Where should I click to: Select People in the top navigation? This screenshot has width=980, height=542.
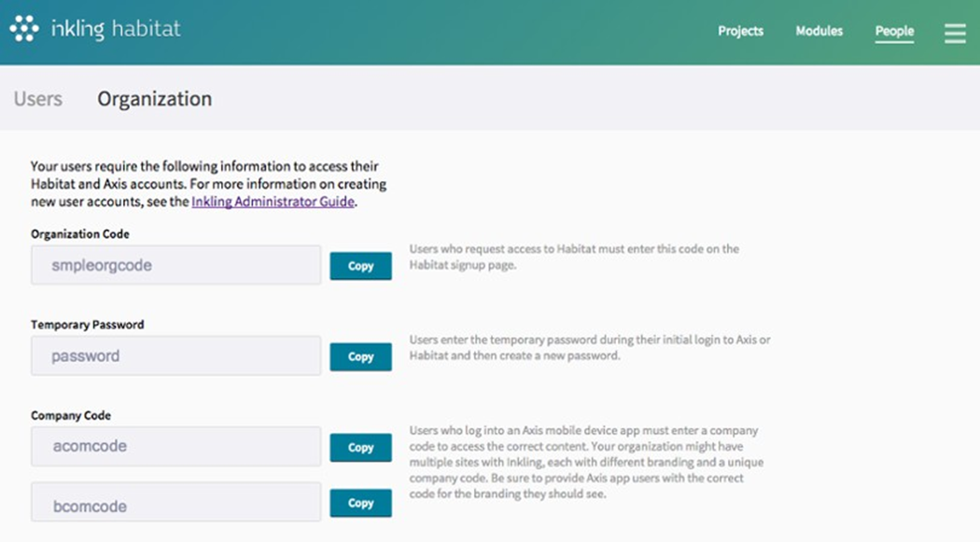(x=894, y=32)
